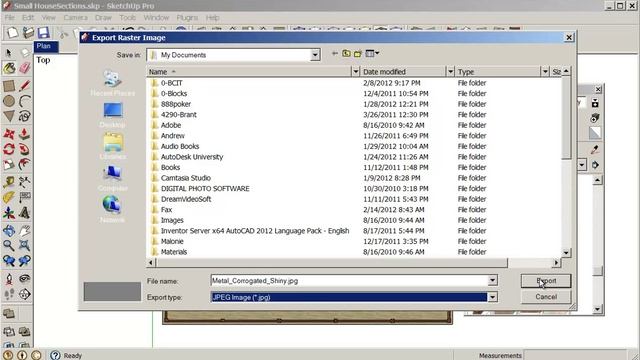
Task: Open the Date modified column filter dropdown
Action: coord(450,72)
